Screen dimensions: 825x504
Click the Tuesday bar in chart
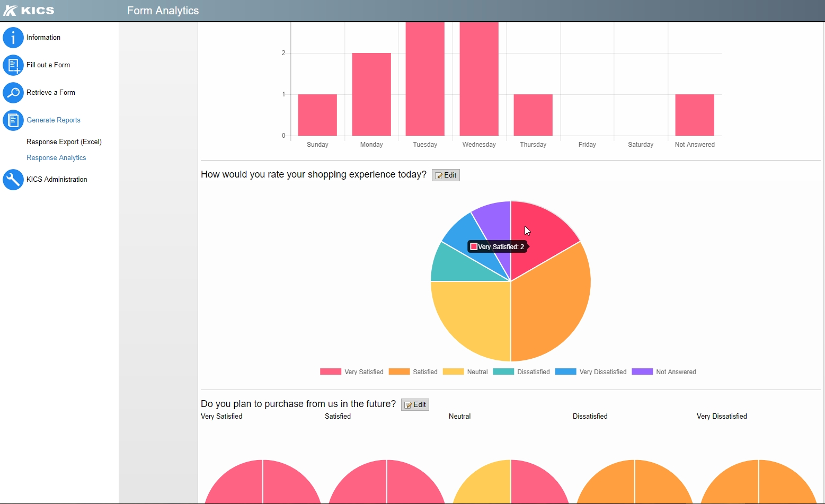tap(425, 79)
